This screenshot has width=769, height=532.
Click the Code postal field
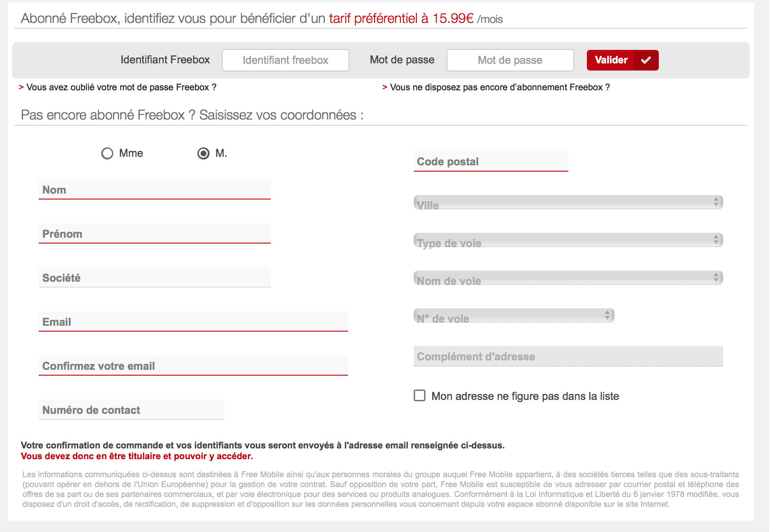click(x=491, y=161)
